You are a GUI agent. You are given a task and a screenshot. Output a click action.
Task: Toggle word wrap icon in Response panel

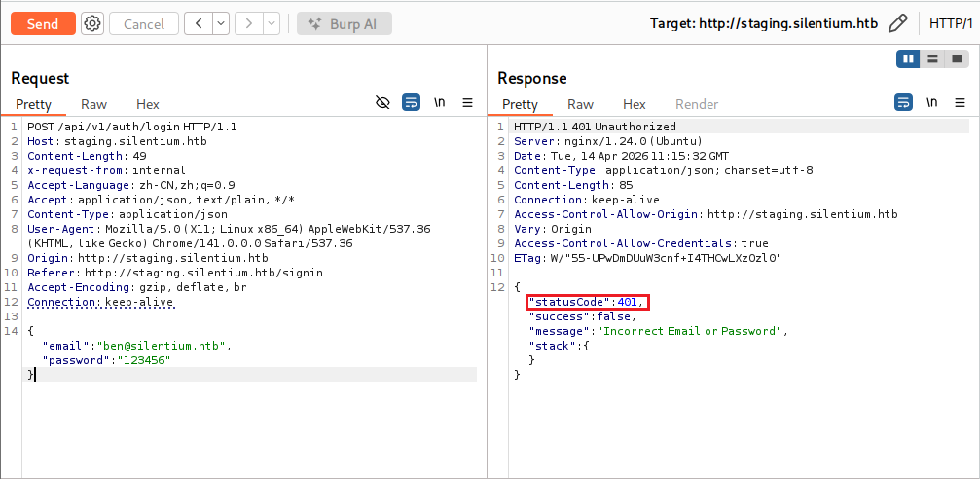904,102
